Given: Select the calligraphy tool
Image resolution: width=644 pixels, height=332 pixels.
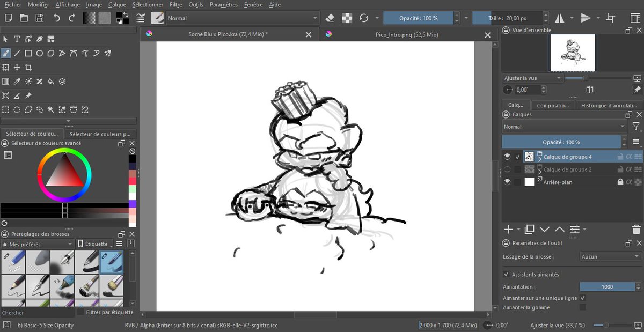Looking at the screenshot, I should tap(40, 39).
